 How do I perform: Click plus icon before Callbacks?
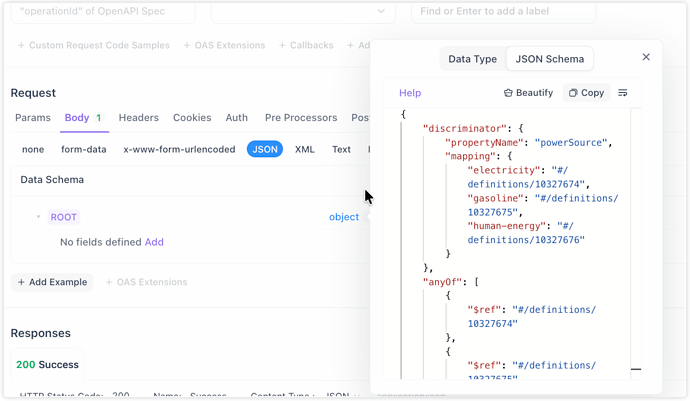pyautogui.click(x=282, y=45)
